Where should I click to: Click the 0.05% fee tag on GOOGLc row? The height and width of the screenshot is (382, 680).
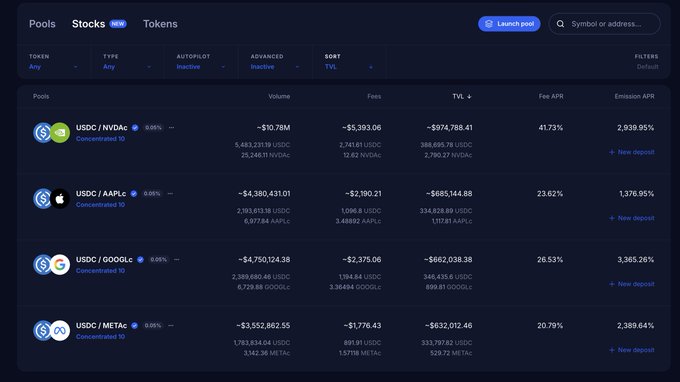[158, 259]
